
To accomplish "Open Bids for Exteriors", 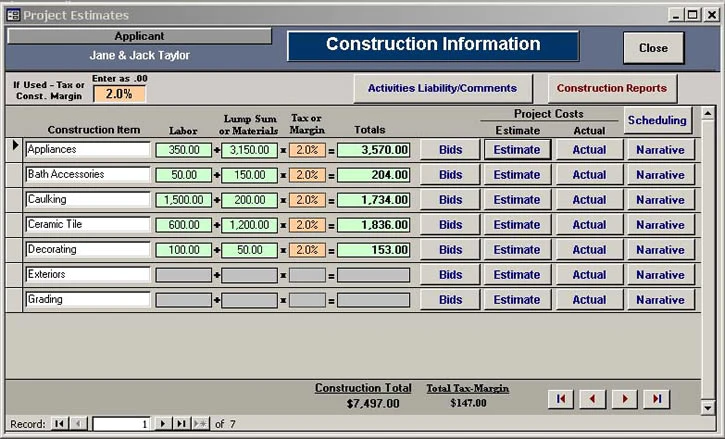I will point(450,275).
